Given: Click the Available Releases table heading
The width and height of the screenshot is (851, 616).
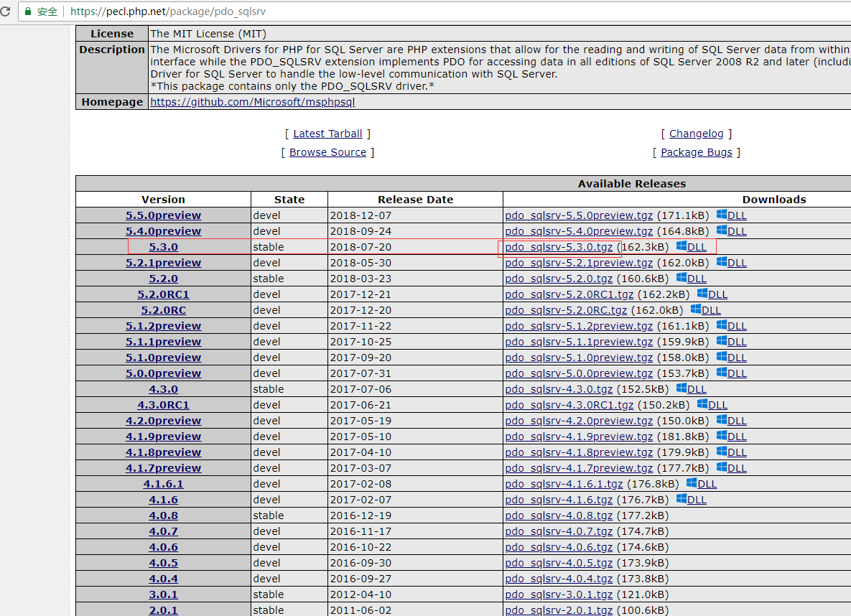Looking at the screenshot, I should click(x=632, y=184).
